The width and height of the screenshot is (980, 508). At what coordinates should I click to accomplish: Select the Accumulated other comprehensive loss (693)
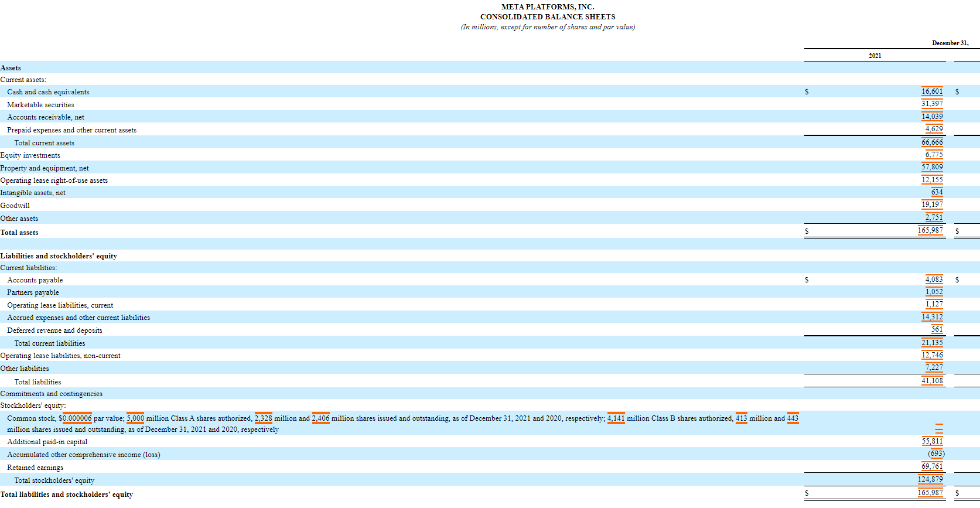[x=936, y=454]
